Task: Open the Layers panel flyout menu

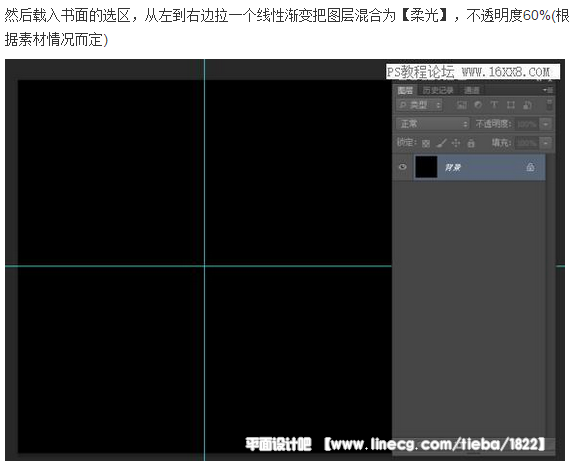Action: pyautogui.click(x=548, y=90)
